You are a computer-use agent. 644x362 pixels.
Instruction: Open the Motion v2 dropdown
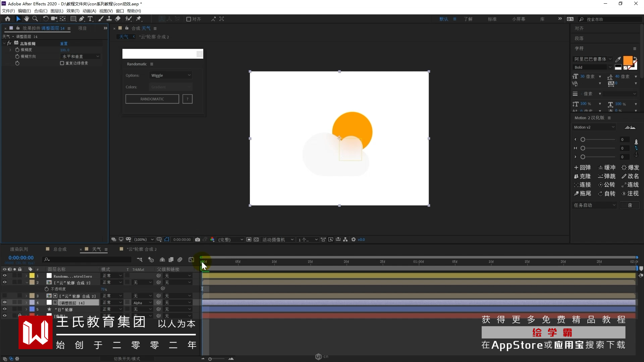(x=594, y=127)
